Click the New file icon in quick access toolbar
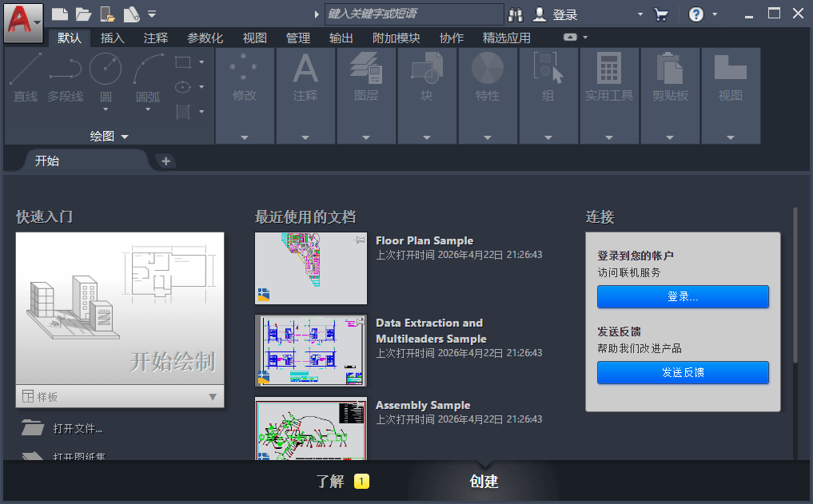Viewport: 813px width, 504px height. point(60,14)
